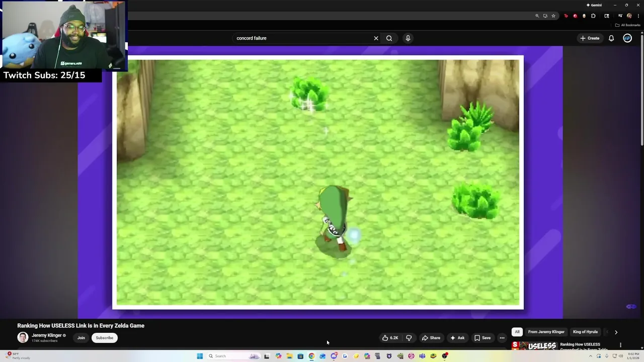Screen dimensions: 644x362
Task: Open Gemini in Chrome
Action: click(x=594, y=5)
